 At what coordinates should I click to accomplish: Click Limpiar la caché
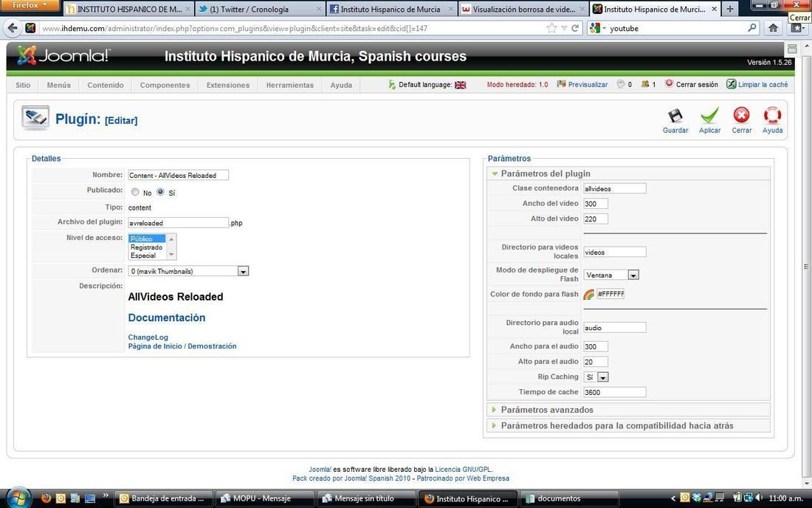[x=757, y=84]
